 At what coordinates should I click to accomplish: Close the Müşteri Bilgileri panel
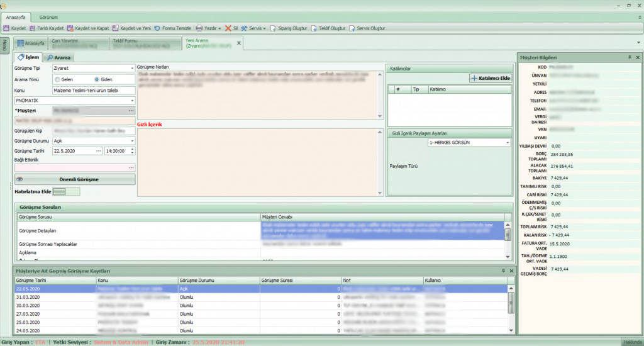[x=638, y=57]
